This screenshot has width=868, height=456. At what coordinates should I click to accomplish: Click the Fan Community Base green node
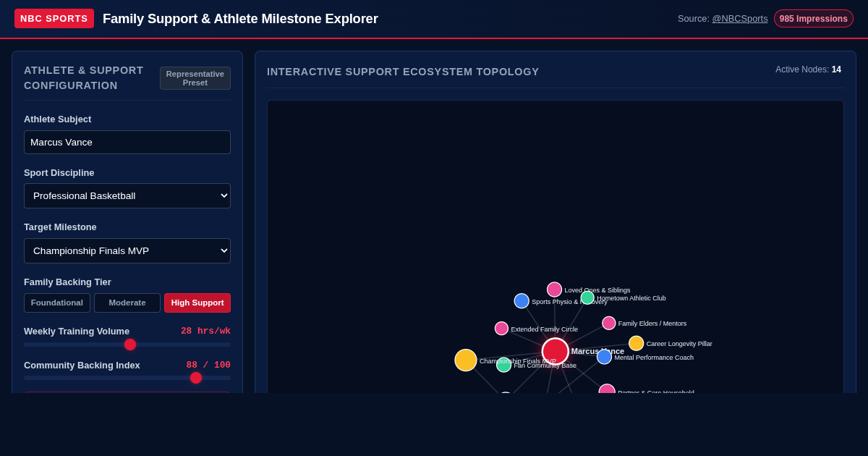click(x=503, y=365)
